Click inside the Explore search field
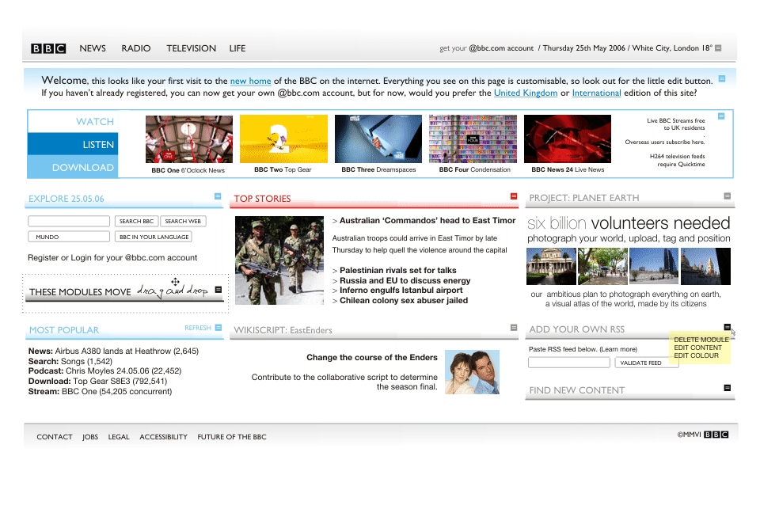Screen dimensions: 760x532 (69, 221)
